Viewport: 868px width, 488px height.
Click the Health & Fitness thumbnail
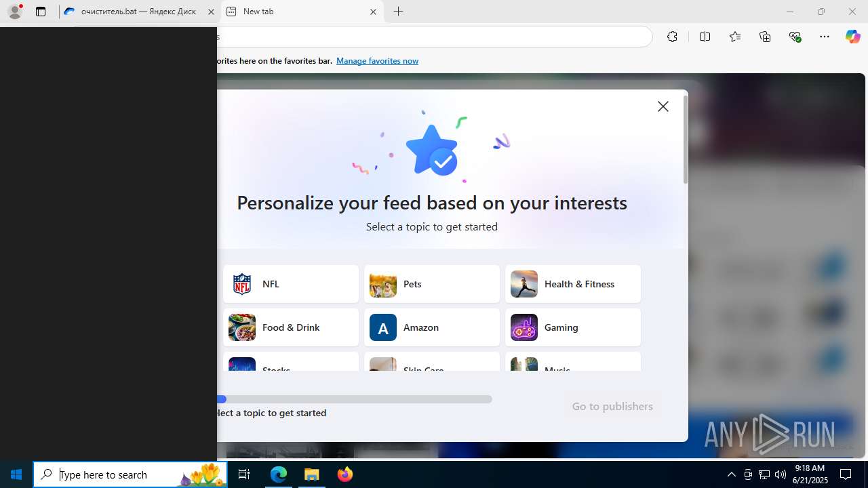pyautogui.click(x=524, y=284)
